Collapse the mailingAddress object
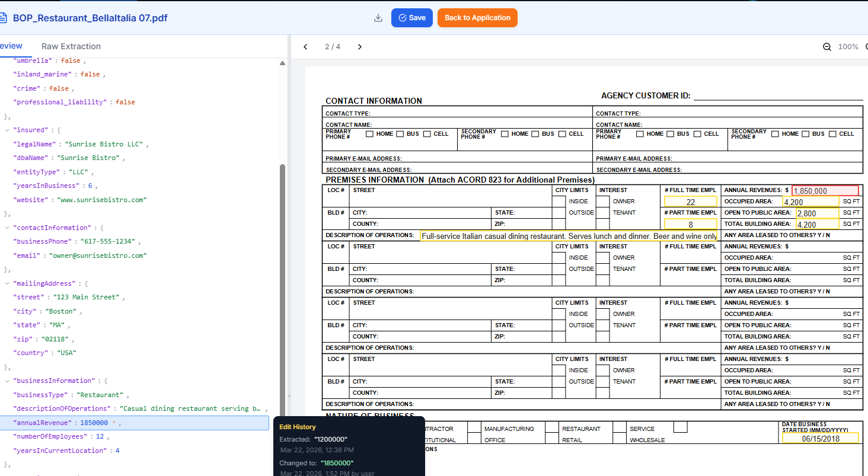Screen dimensions: 868x476 (6, 283)
